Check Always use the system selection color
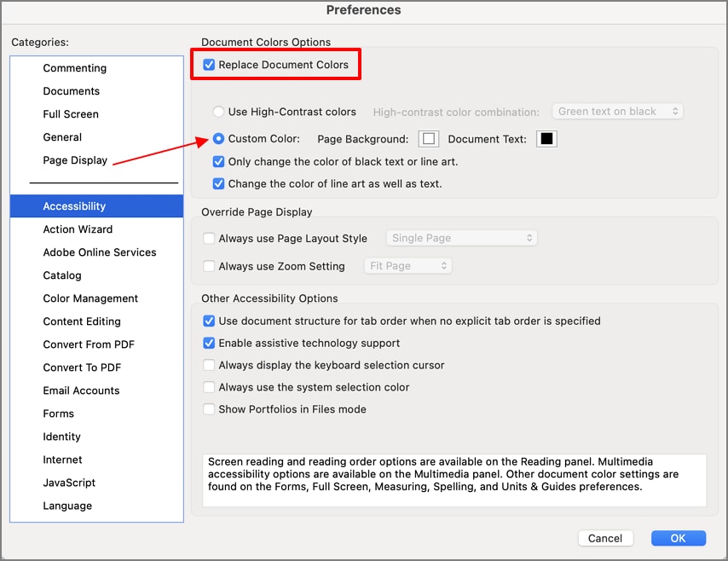728x561 pixels. 209,387
